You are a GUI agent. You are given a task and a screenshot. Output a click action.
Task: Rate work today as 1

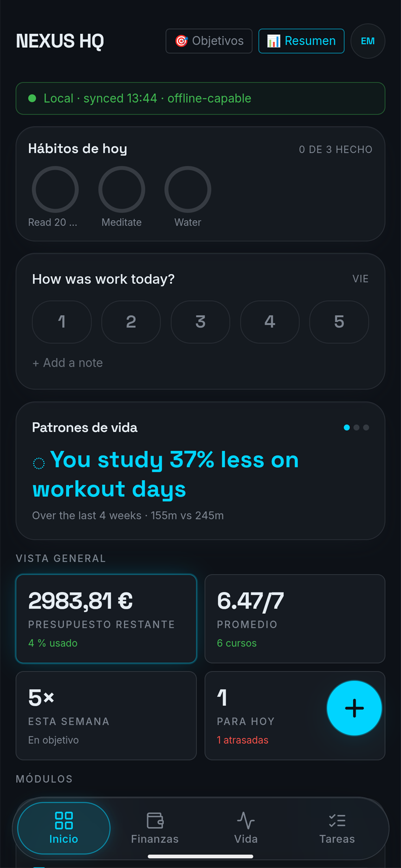pos(62,322)
